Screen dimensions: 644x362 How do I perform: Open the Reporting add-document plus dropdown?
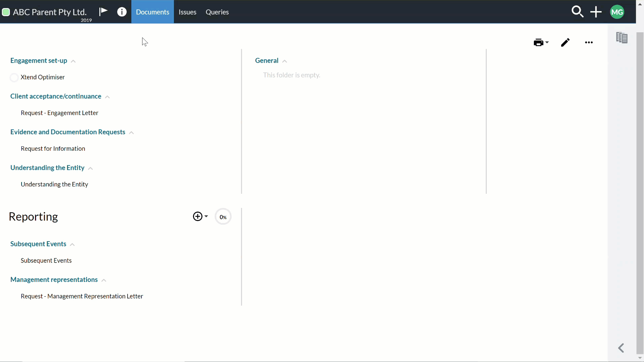pyautogui.click(x=200, y=216)
